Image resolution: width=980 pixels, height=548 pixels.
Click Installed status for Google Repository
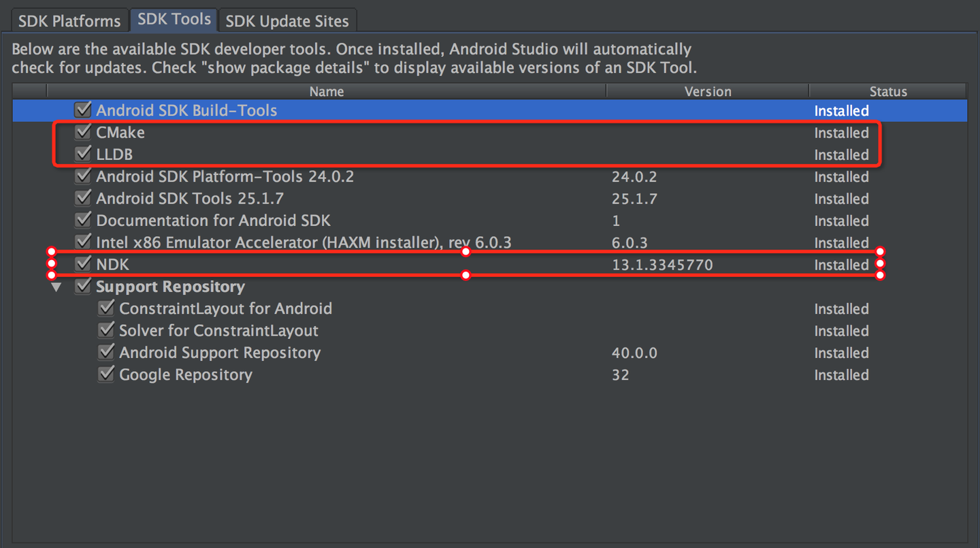coord(841,375)
